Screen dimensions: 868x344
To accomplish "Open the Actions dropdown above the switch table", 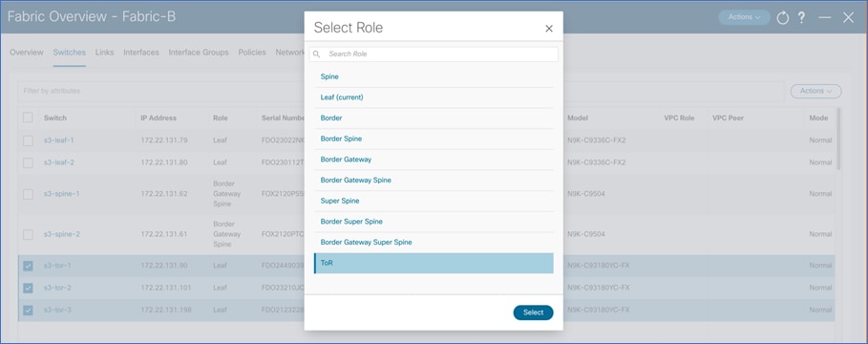I will (816, 91).
